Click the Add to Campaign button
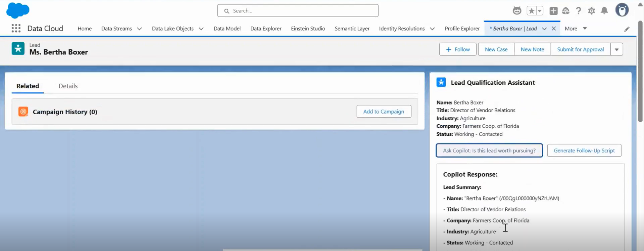 click(x=384, y=112)
